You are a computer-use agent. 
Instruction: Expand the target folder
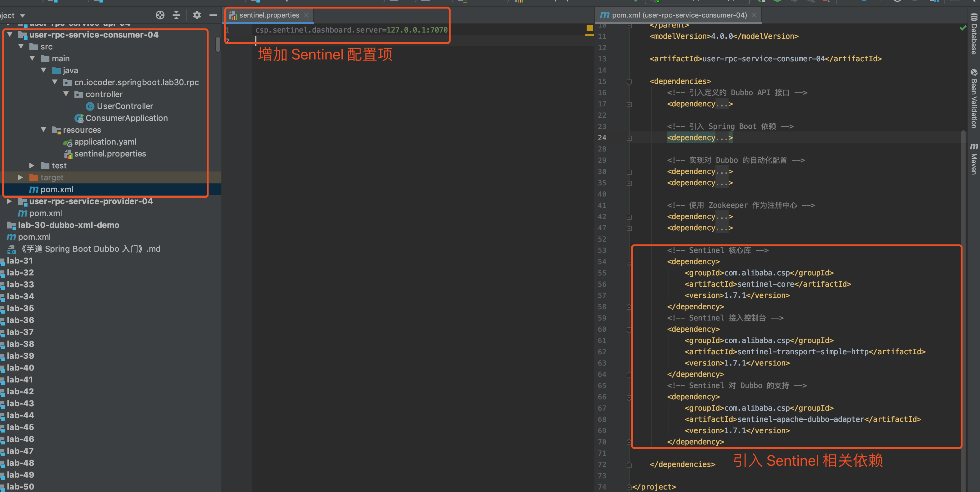21,177
